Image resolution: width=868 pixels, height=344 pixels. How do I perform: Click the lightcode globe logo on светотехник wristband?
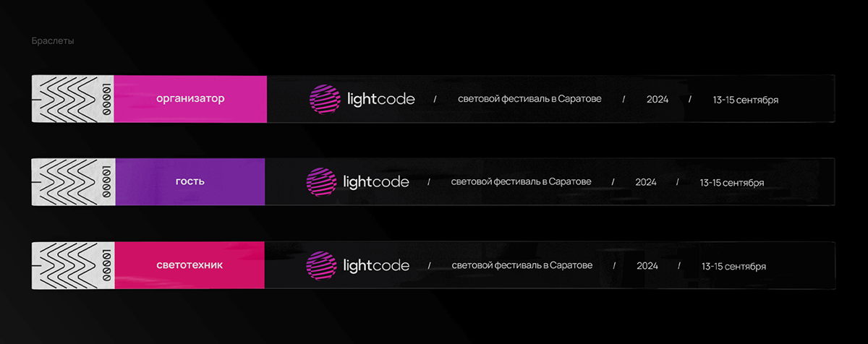coord(321,266)
